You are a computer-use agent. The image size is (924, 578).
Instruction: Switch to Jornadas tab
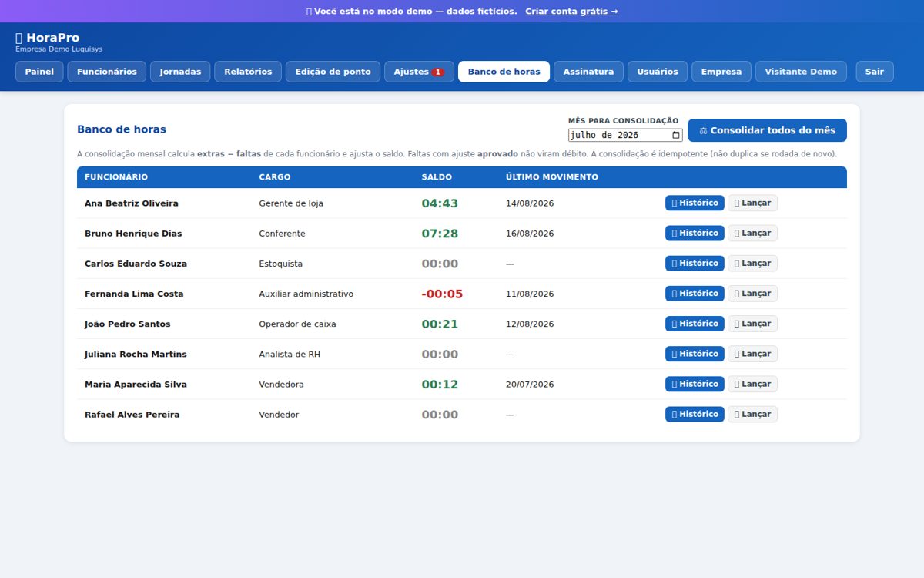(x=180, y=72)
